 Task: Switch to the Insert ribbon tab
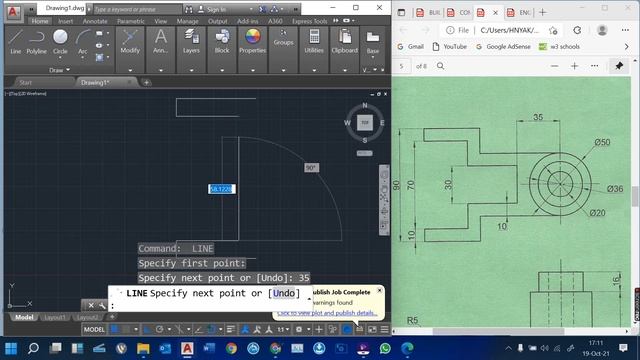(x=65, y=21)
